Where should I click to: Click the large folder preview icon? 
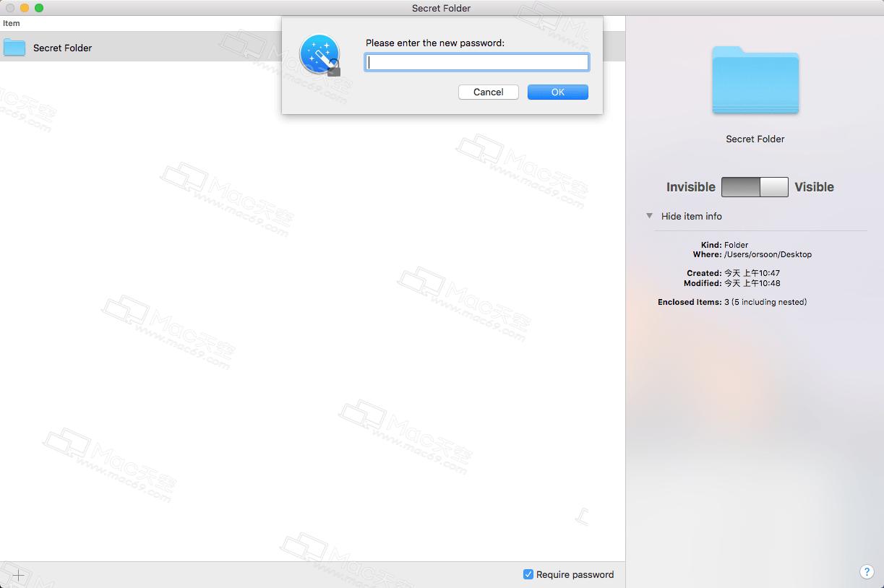point(755,79)
